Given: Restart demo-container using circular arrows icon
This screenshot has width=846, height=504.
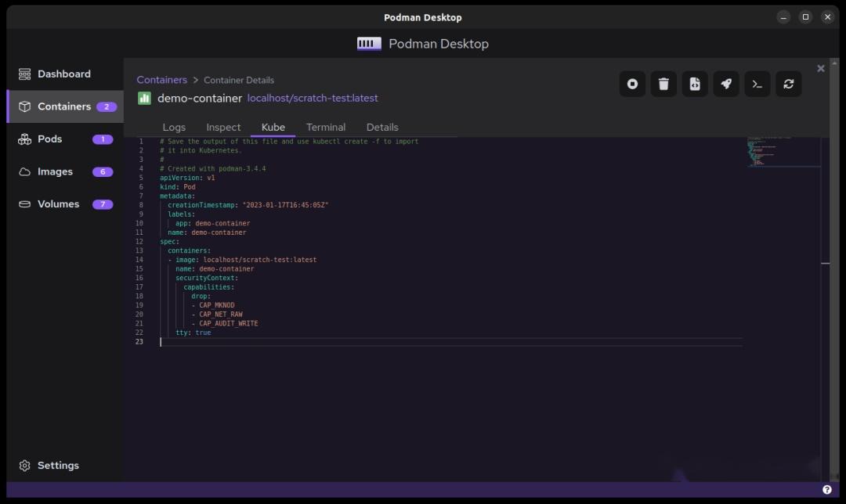Looking at the screenshot, I should click(x=788, y=84).
